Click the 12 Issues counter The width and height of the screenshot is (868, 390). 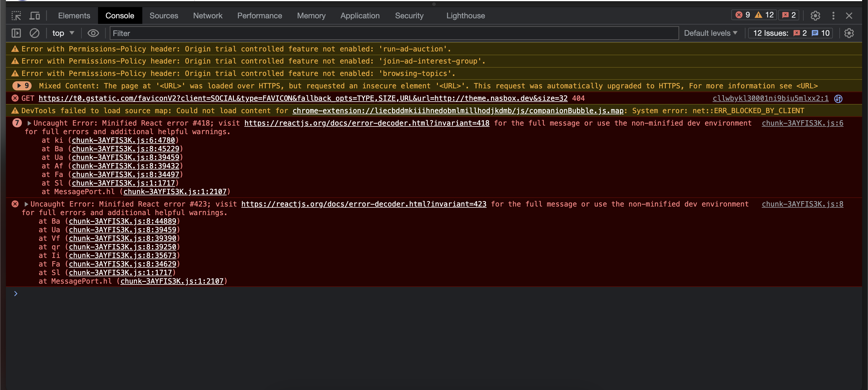[x=790, y=33]
